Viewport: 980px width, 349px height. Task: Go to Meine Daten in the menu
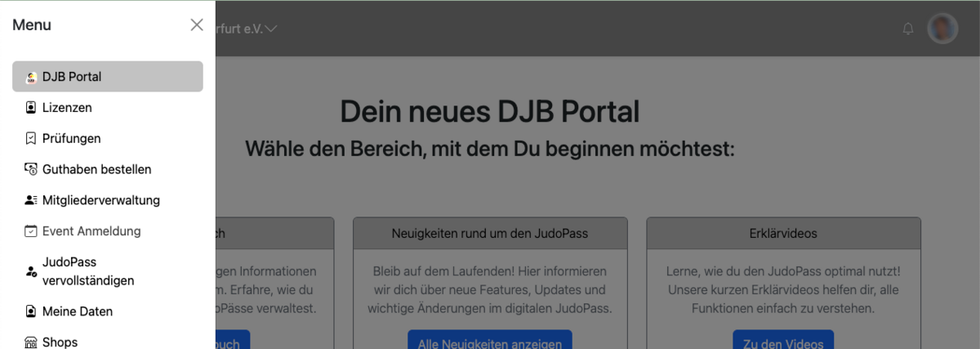(x=78, y=311)
